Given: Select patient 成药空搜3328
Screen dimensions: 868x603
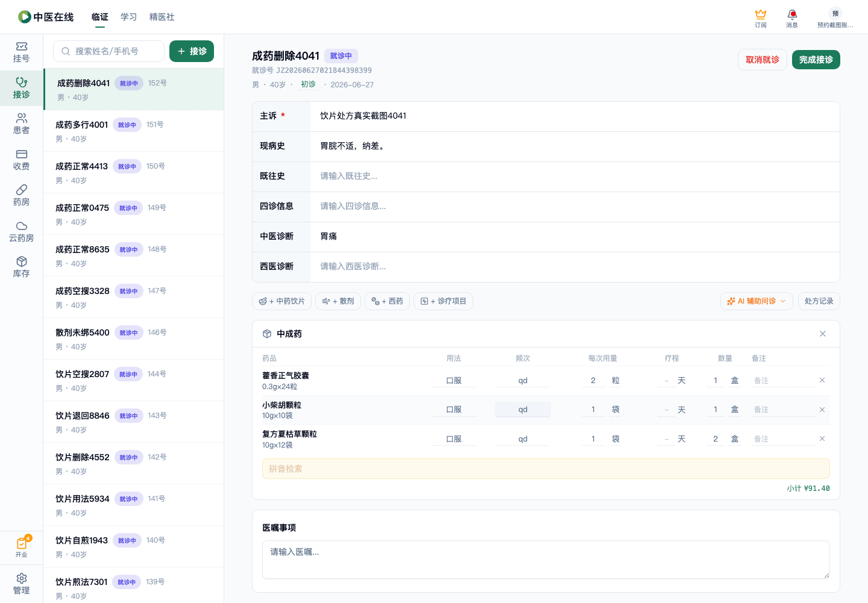Looking at the screenshot, I should tap(134, 297).
